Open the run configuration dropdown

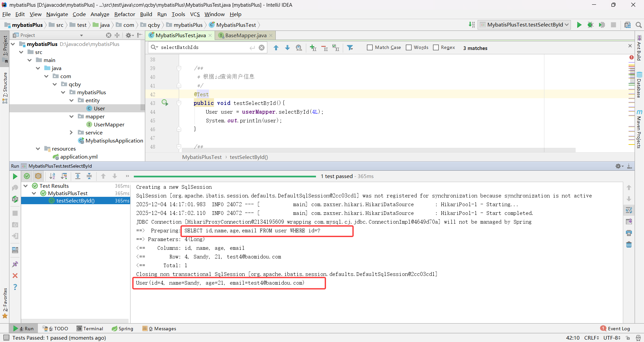click(x=524, y=25)
